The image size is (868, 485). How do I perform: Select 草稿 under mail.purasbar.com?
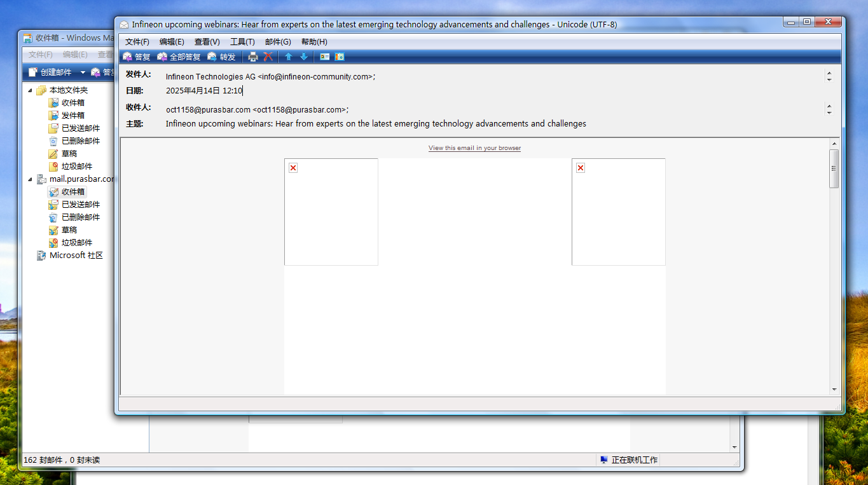pos(63,230)
